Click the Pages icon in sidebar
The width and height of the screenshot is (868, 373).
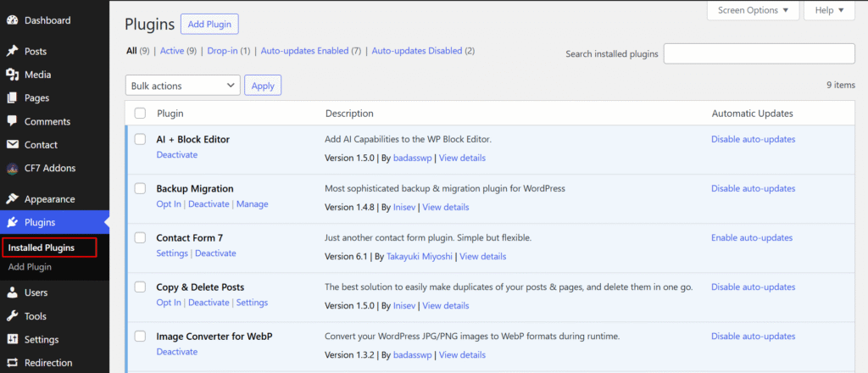12,98
